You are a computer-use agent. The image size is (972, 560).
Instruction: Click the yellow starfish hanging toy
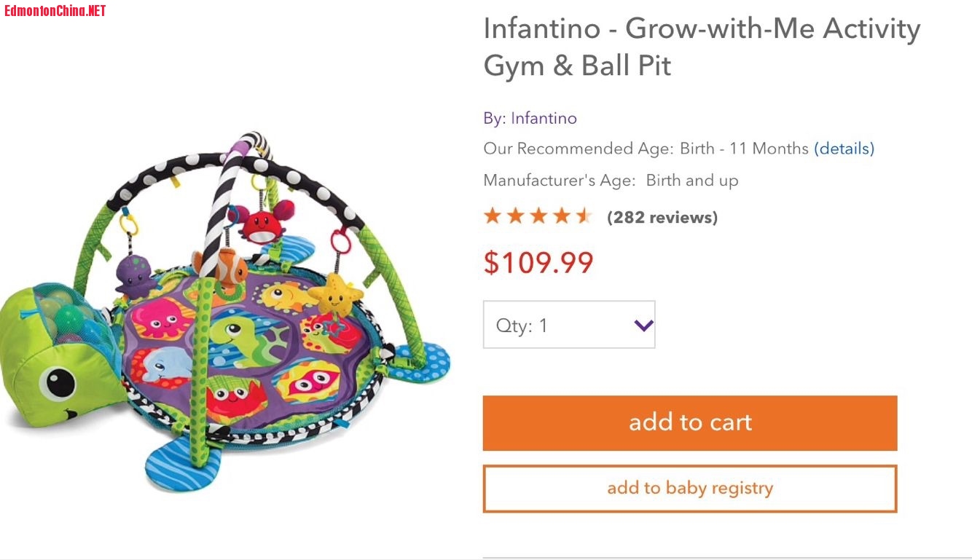[x=335, y=293]
